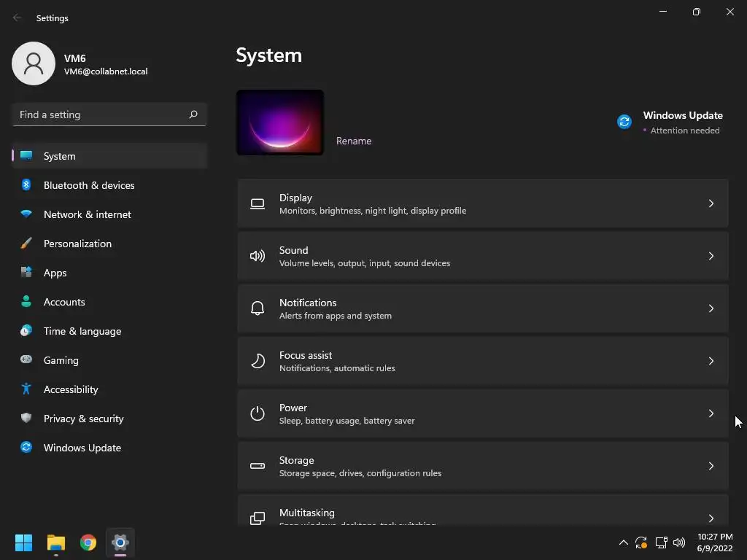Click the Windows Update sync icon near top right
The width and height of the screenshot is (747, 560).
pos(624,122)
